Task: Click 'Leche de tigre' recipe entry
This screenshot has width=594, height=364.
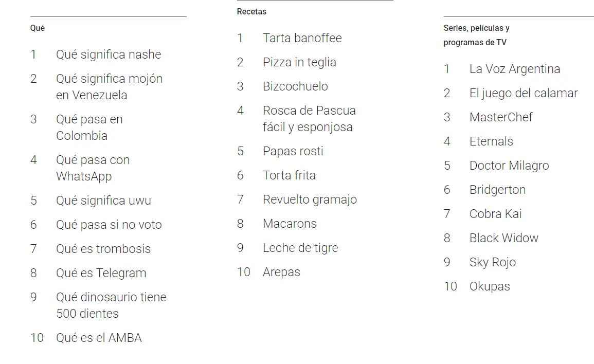Action: click(300, 248)
